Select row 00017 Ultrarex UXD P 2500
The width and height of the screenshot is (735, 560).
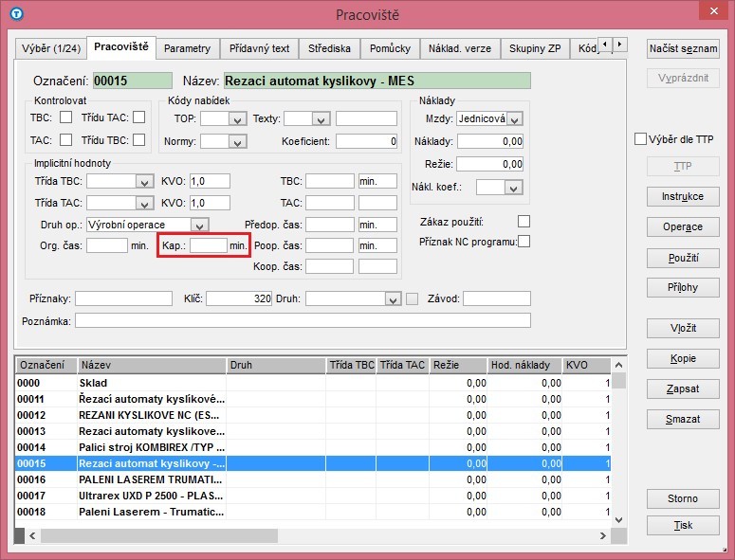point(313,496)
